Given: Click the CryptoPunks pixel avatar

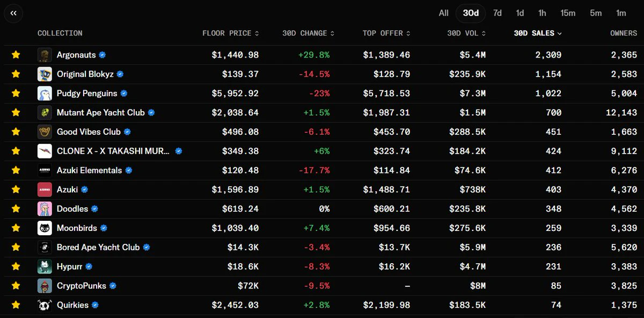Looking at the screenshot, I should coord(45,286).
